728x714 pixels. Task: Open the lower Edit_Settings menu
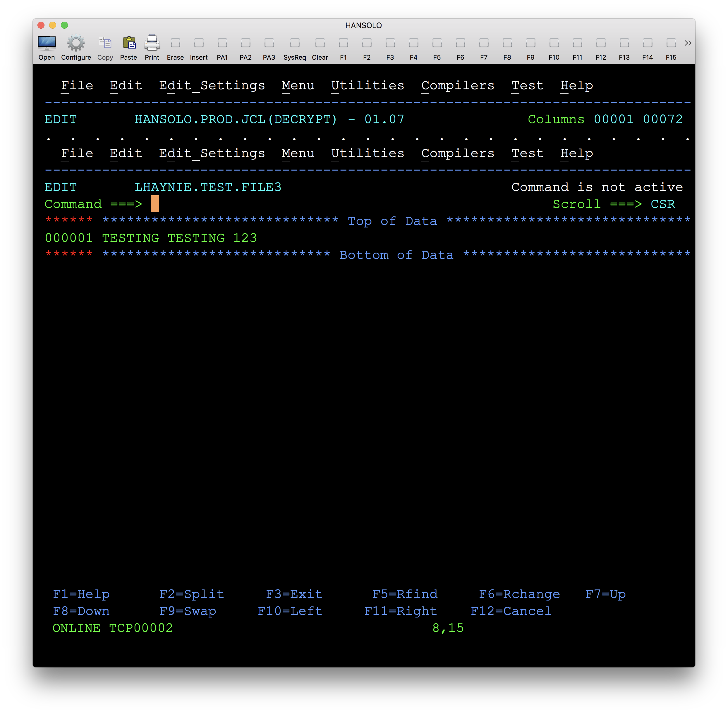pos(212,154)
